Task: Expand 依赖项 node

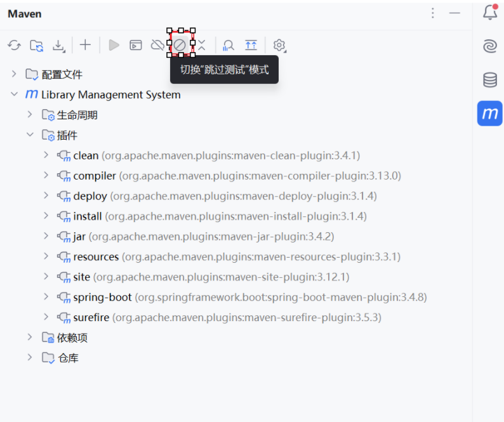Action: (30, 337)
